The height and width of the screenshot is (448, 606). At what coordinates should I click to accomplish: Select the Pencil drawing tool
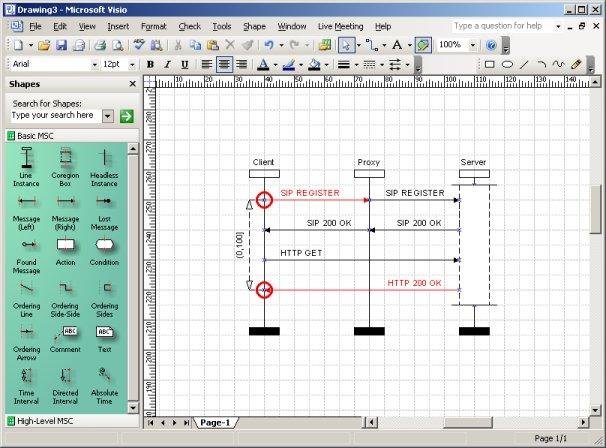coord(576,65)
